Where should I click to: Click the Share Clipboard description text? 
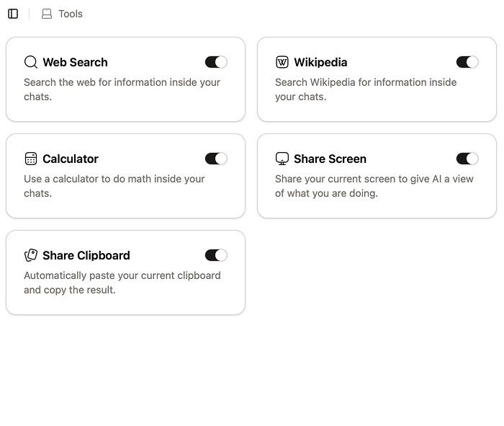pos(122,283)
